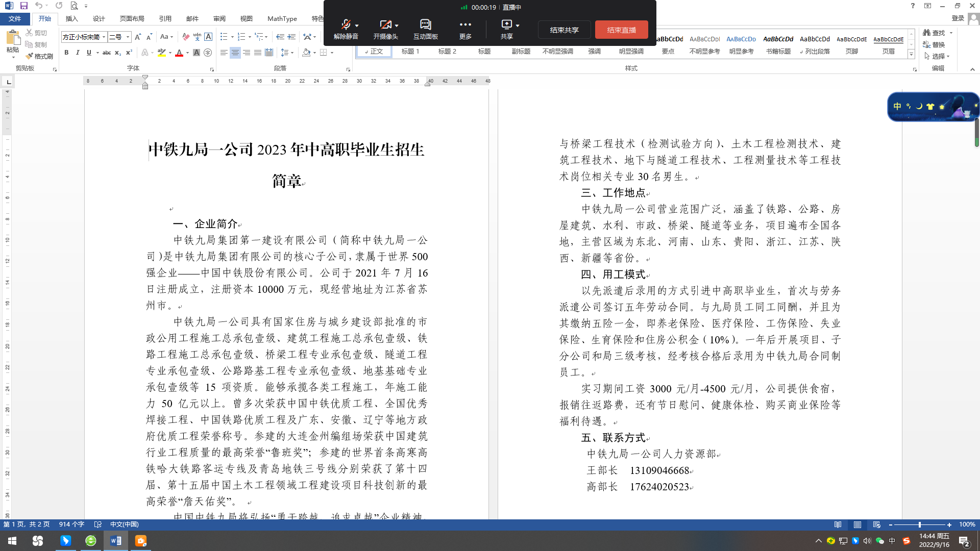Click More (更多) in the live toolbar
This screenshot has height=551, width=980.
point(465,29)
